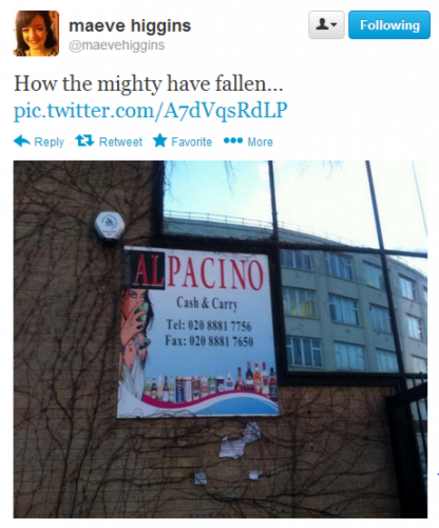Select the Retweet text link

tap(121, 142)
